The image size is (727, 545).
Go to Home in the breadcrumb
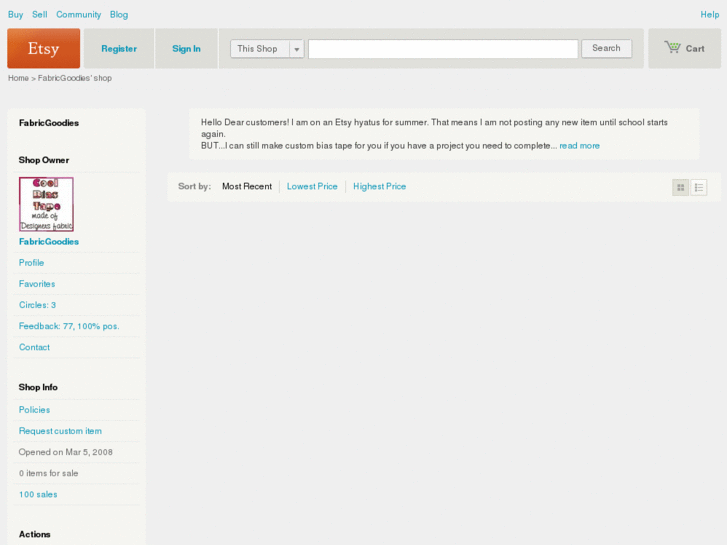tap(18, 78)
